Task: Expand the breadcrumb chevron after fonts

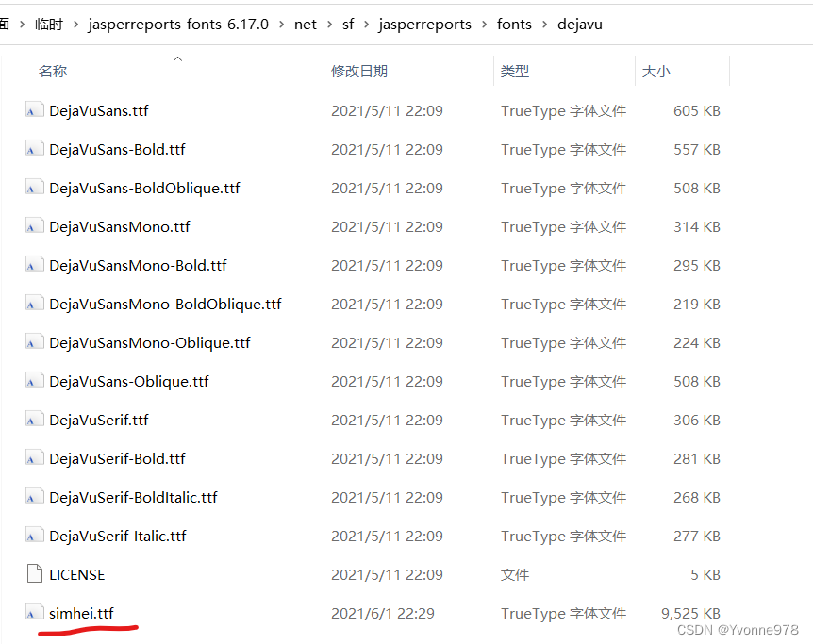Action: (x=546, y=25)
